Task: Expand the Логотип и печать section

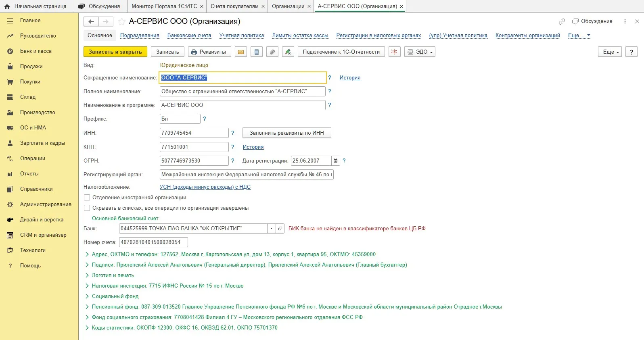Action: coord(87,275)
